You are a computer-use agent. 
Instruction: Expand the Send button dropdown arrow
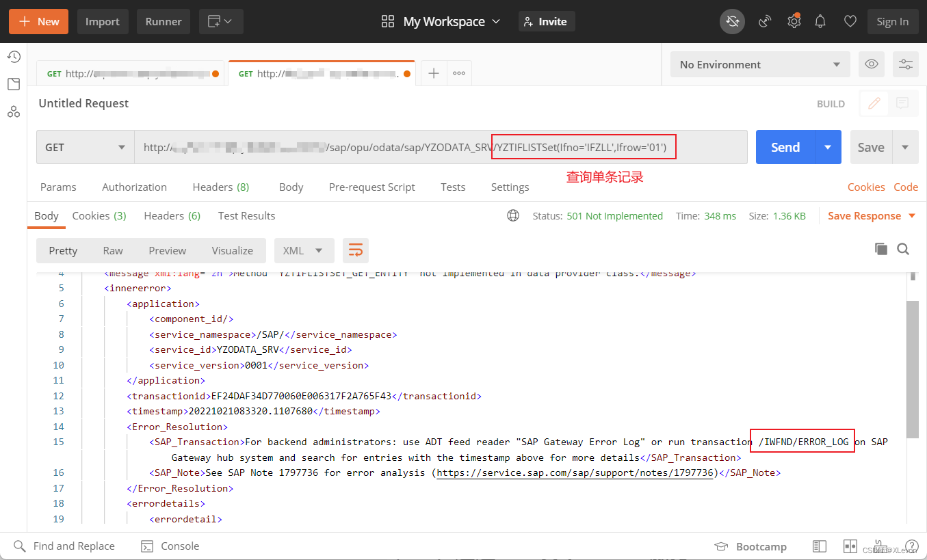828,147
